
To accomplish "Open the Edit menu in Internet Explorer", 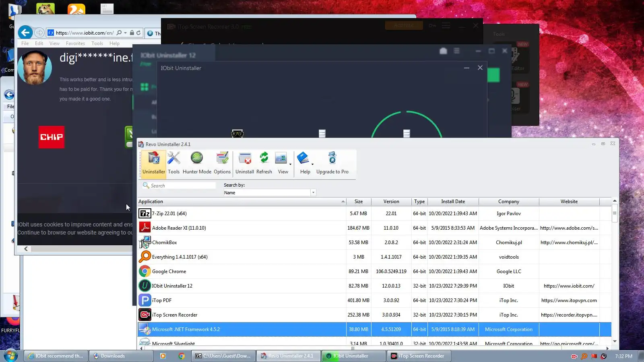I will 39,43.
